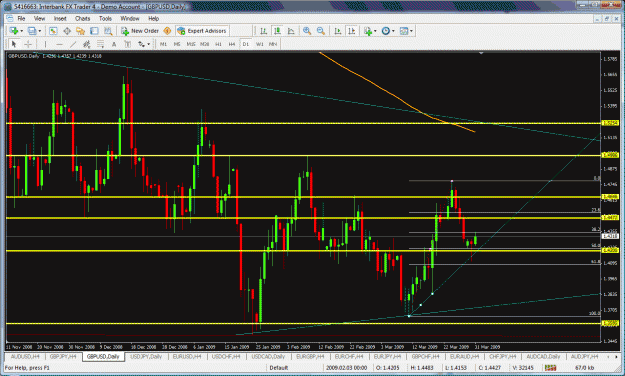
Task: Open the Window menu
Action: click(130, 18)
